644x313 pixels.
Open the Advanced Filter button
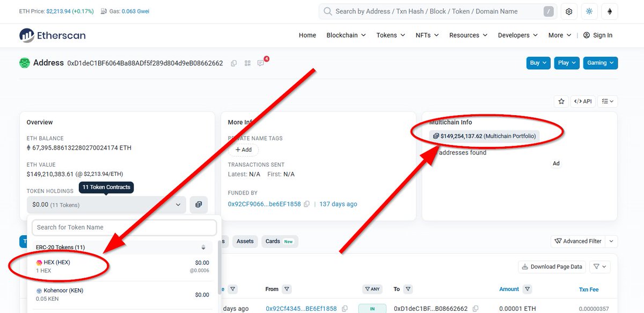(x=577, y=241)
